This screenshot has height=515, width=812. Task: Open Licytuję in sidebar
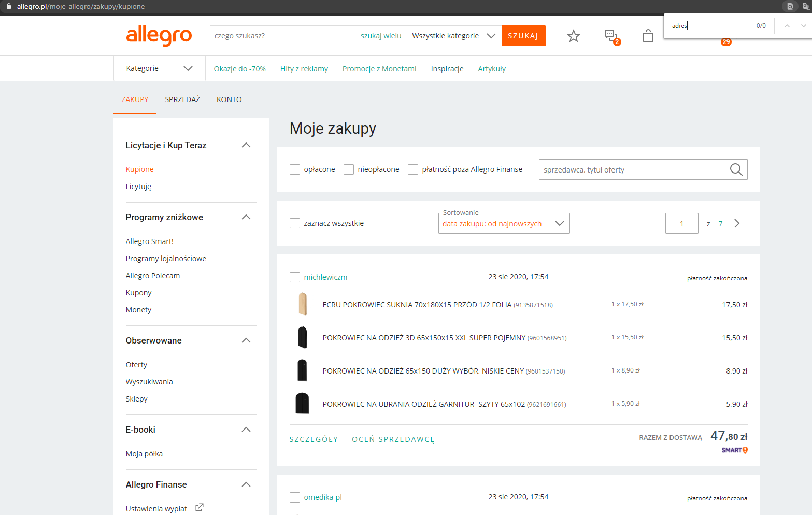point(138,187)
